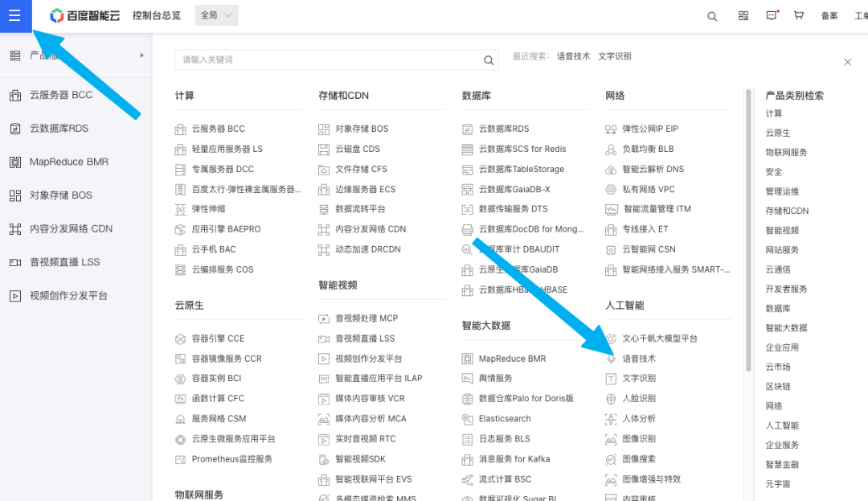Open the shopping cart icon
This screenshot has width=868, height=501.
pyautogui.click(x=799, y=15)
